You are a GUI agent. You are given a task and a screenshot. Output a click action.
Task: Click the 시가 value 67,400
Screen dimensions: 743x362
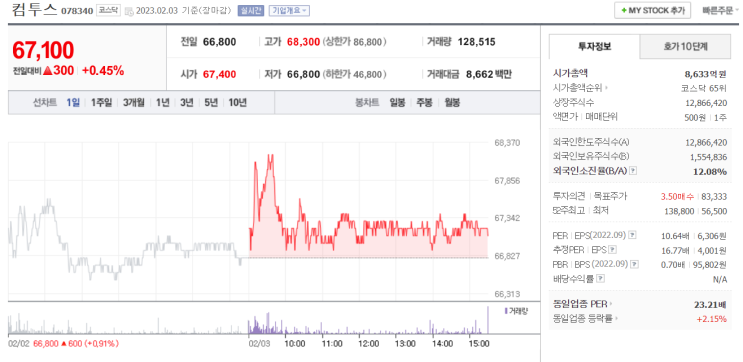pyautogui.click(x=219, y=74)
